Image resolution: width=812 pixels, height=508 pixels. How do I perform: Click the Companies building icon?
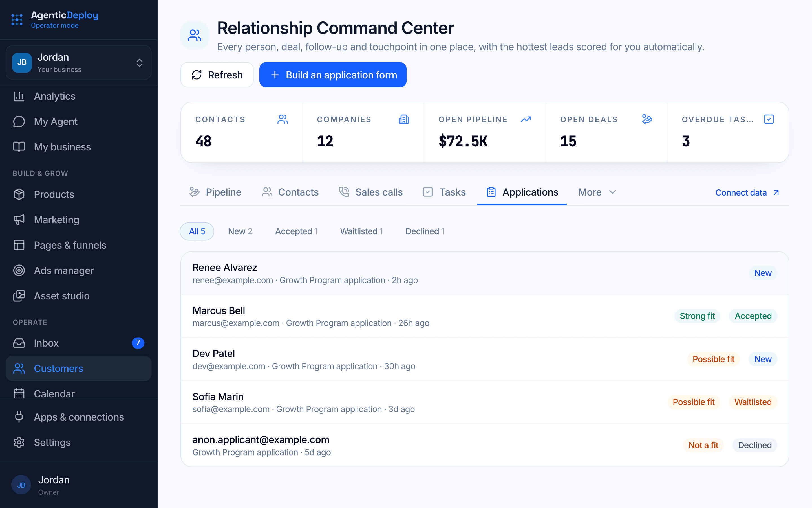(404, 119)
